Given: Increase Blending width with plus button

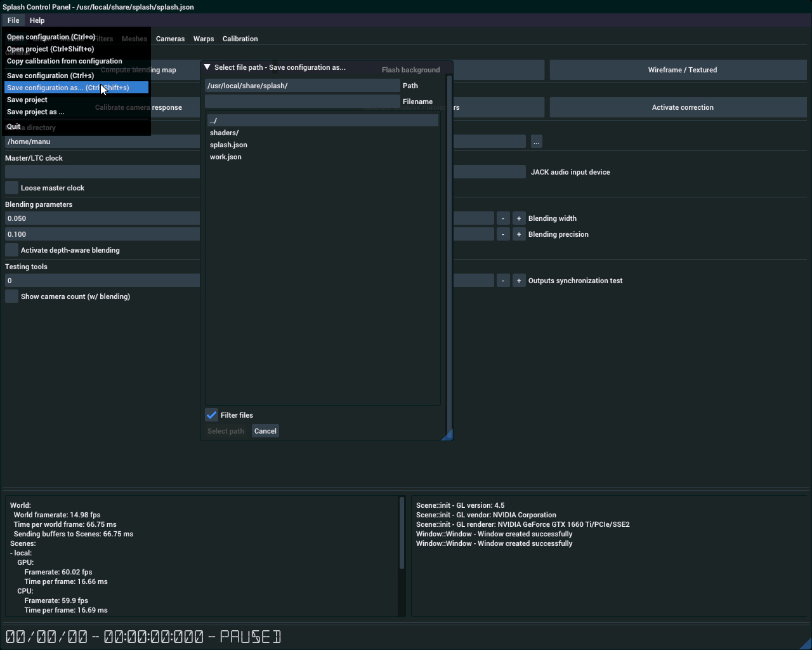Looking at the screenshot, I should [x=519, y=218].
